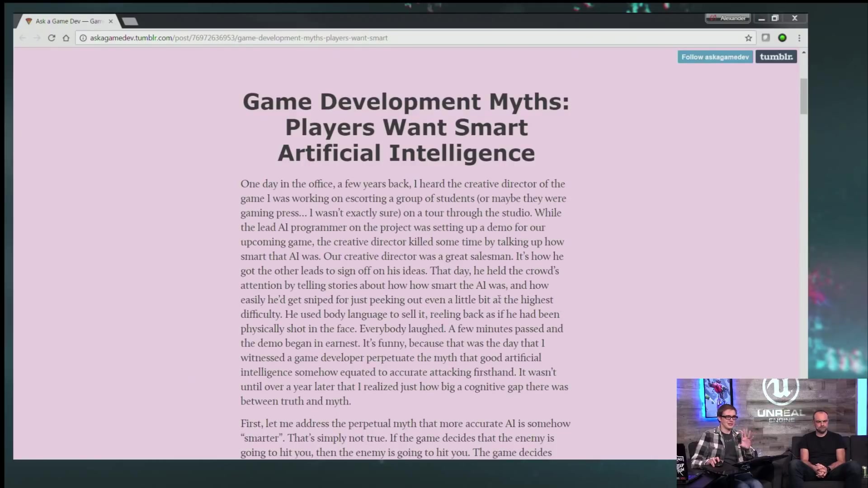The image size is (868, 488).
Task: Bookmark this page with the star
Action: coord(749,38)
